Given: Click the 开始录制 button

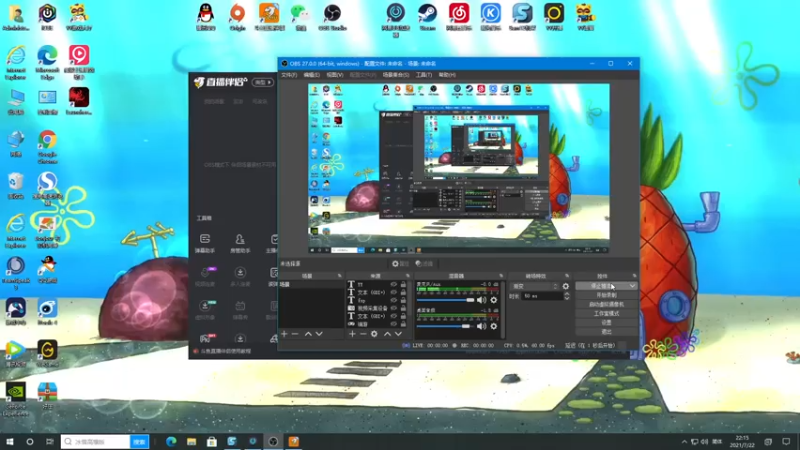Looking at the screenshot, I should click(606, 295).
